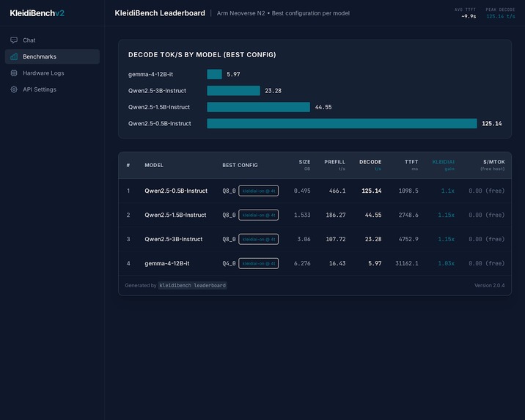Click the Chat speech bubble icon
The height and width of the screenshot is (420, 525).
click(14, 40)
